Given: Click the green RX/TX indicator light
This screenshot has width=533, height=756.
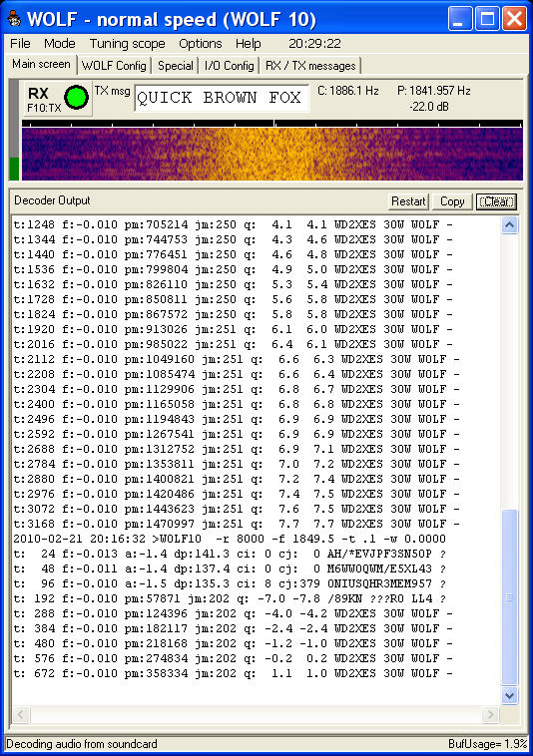Looking at the screenshot, I should point(76,97).
